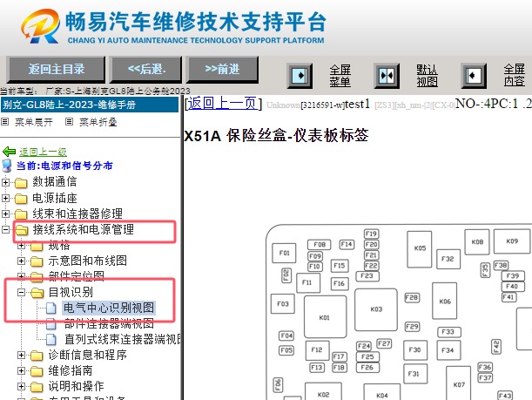Expand the 诊断信息和程序 folder

21,356
